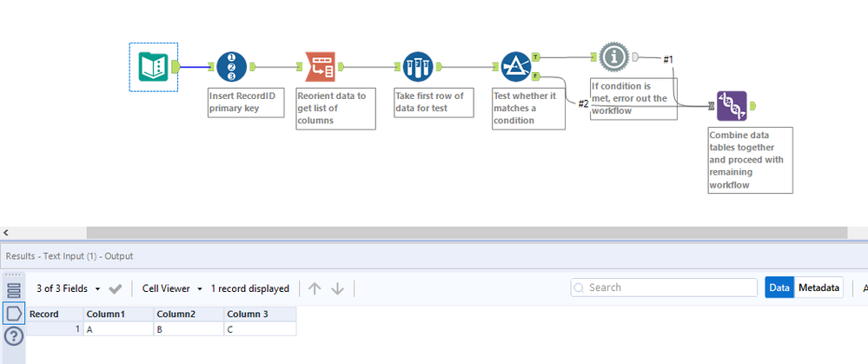Select cell containing A

tap(118, 329)
